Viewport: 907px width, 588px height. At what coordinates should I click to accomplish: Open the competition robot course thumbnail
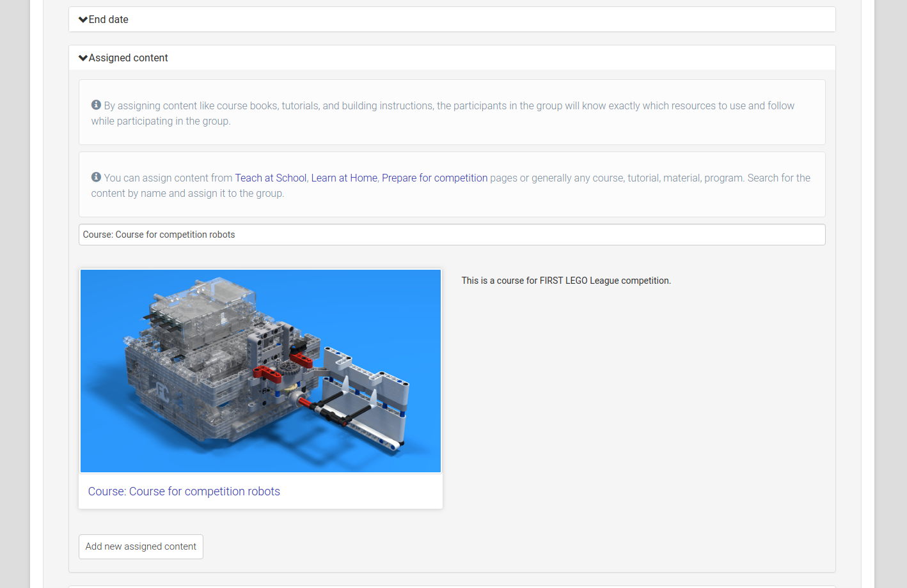[260, 371]
